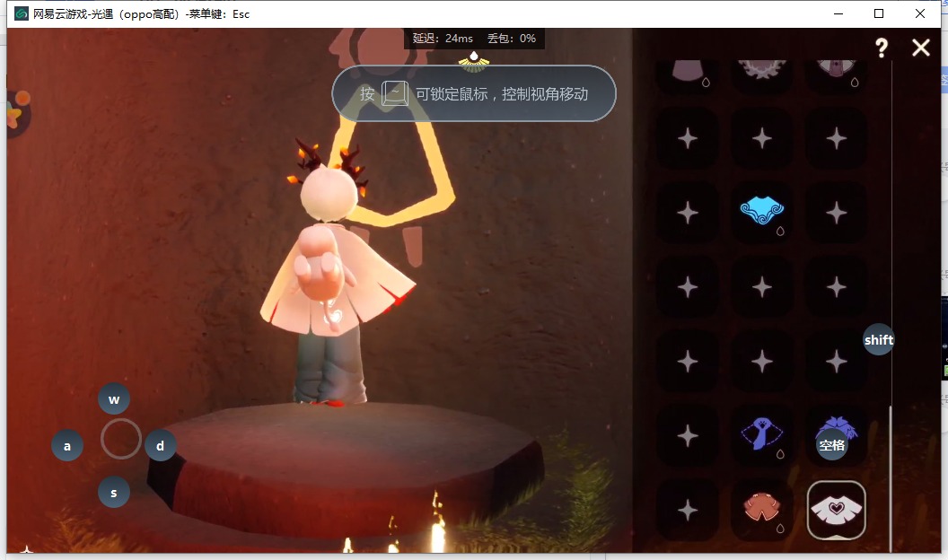
Task: Click the 空格 spacebar overlay button
Action: point(831,444)
